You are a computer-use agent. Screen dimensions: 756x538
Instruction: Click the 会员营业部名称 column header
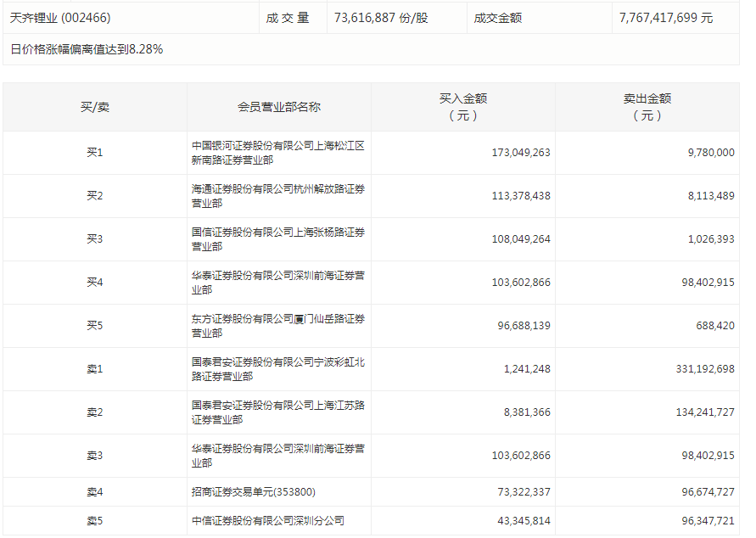click(x=279, y=107)
